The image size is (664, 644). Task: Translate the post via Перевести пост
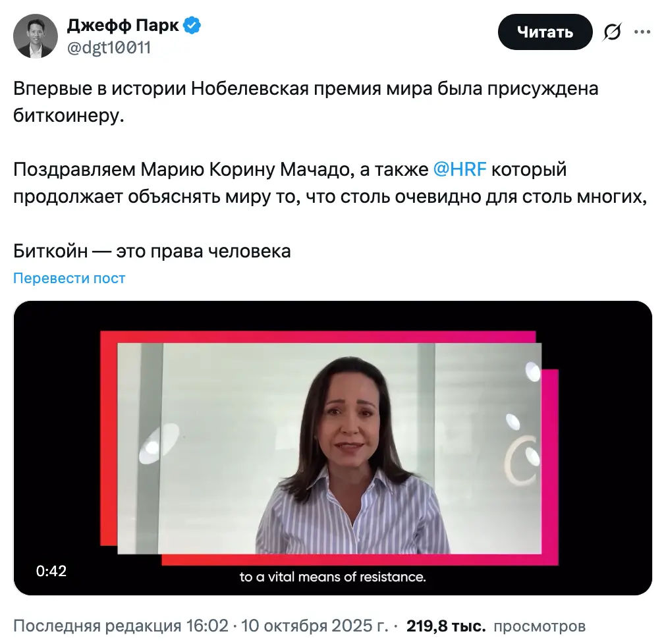69,278
